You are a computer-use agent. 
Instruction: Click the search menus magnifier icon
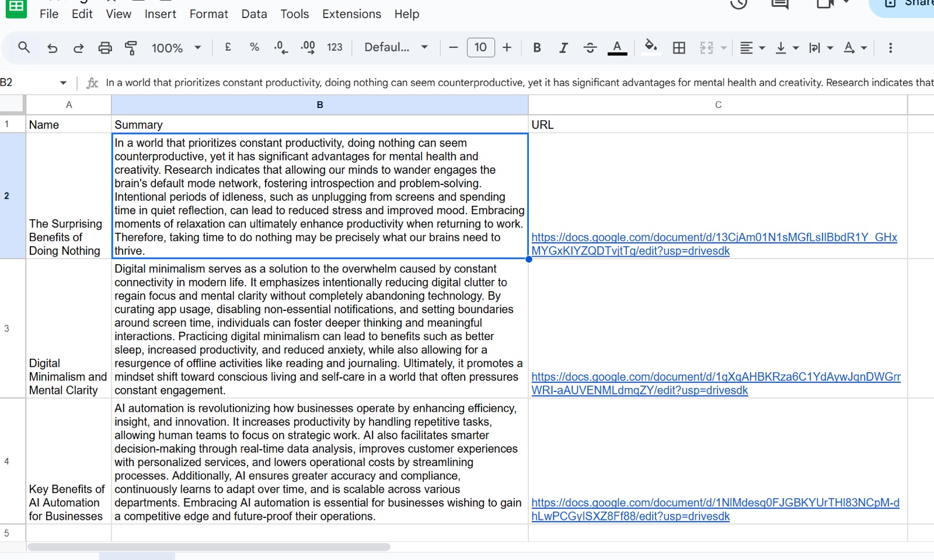coord(24,47)
